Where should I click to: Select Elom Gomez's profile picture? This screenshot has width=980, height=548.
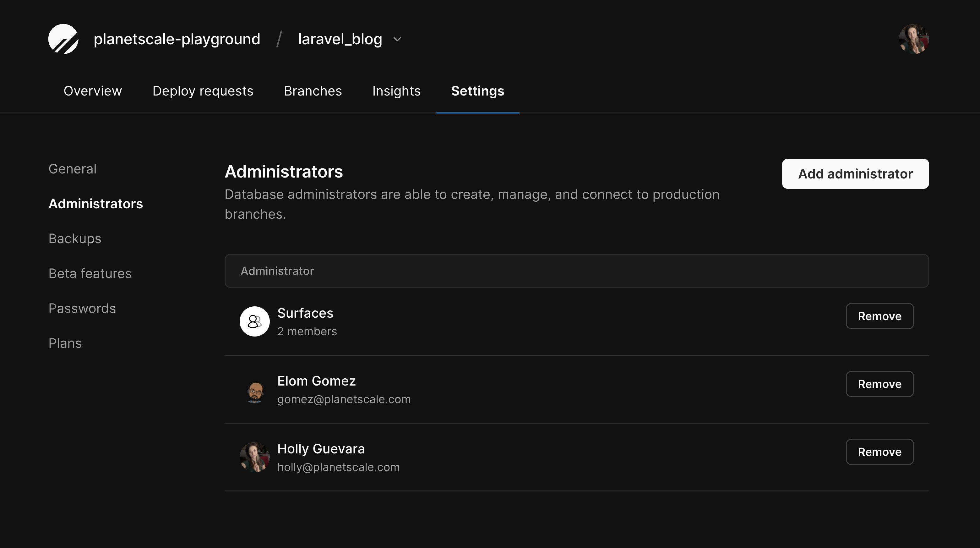tap(254, 389)
